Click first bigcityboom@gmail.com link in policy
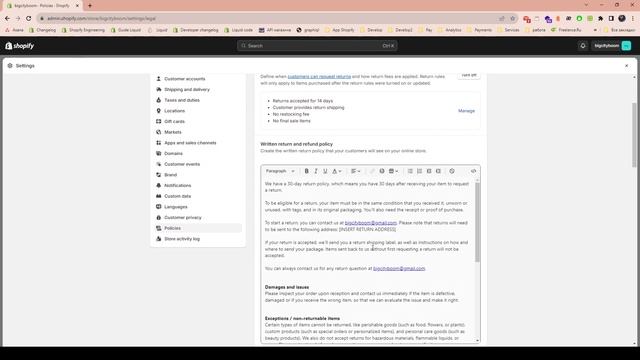 [371, 223]
